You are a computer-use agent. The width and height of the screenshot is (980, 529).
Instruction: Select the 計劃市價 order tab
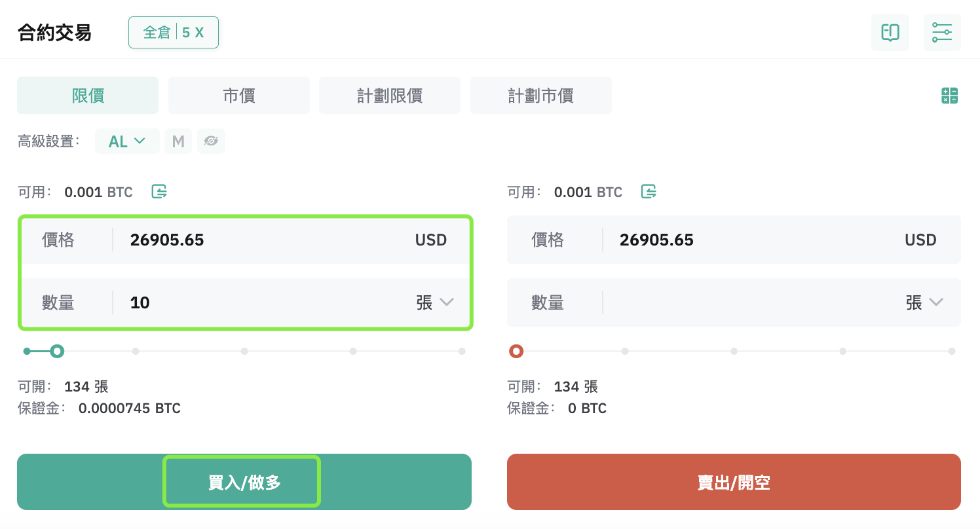(x=541, y=96)
